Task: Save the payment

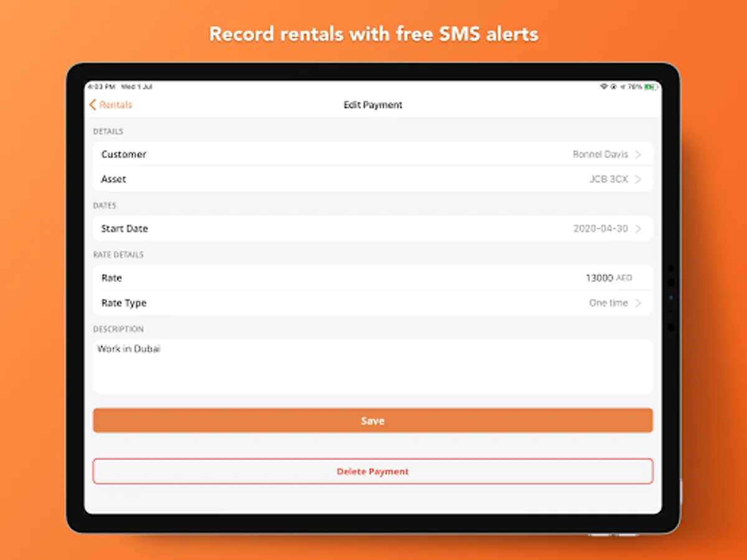Action: point(373,421)
